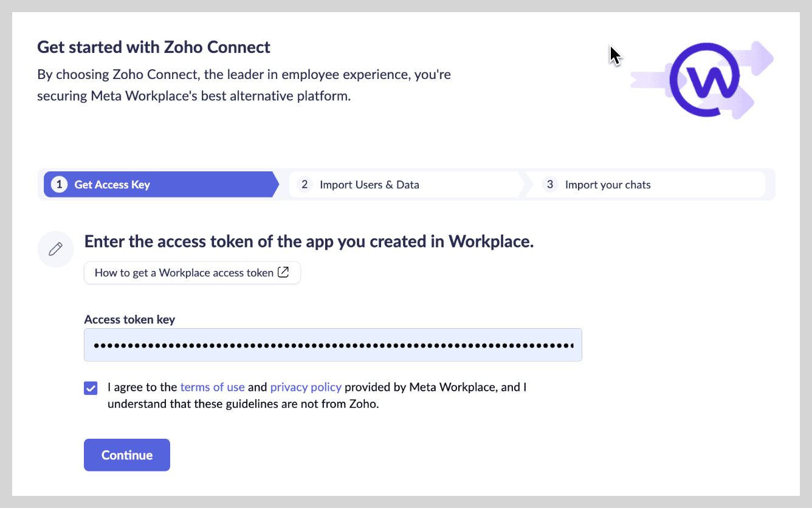The height and width of the screenshot is (508, 812).
Task: Click the Get started with Zoho Connect heading
Action: (154, 47)
